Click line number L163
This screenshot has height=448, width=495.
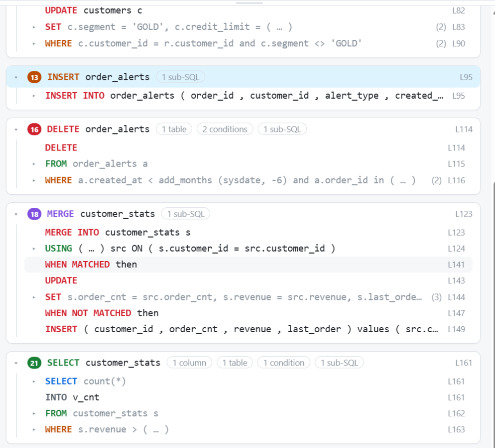click(456, 430)
